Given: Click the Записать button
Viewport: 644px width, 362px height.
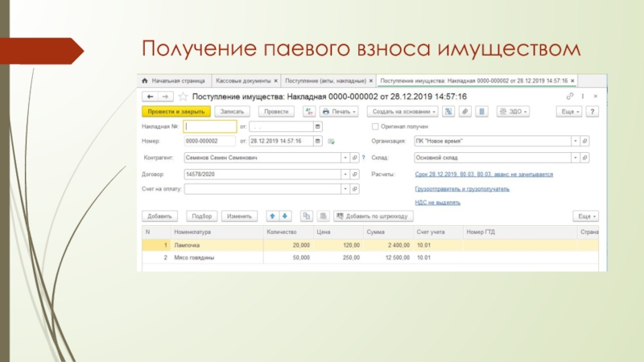Looking at the screenshot, I should coord(232,112).
